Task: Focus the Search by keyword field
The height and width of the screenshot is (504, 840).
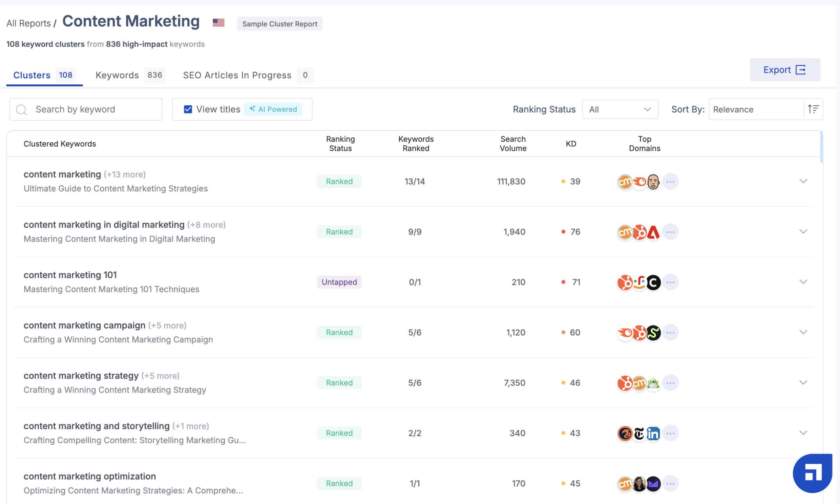Action: [x=86, y=109]
